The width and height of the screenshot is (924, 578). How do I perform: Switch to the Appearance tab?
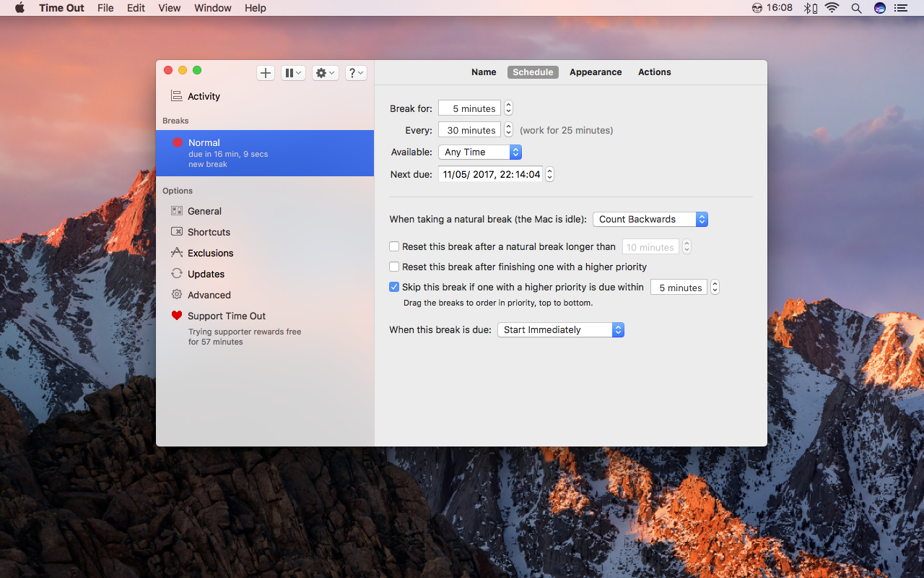point(596,72)
